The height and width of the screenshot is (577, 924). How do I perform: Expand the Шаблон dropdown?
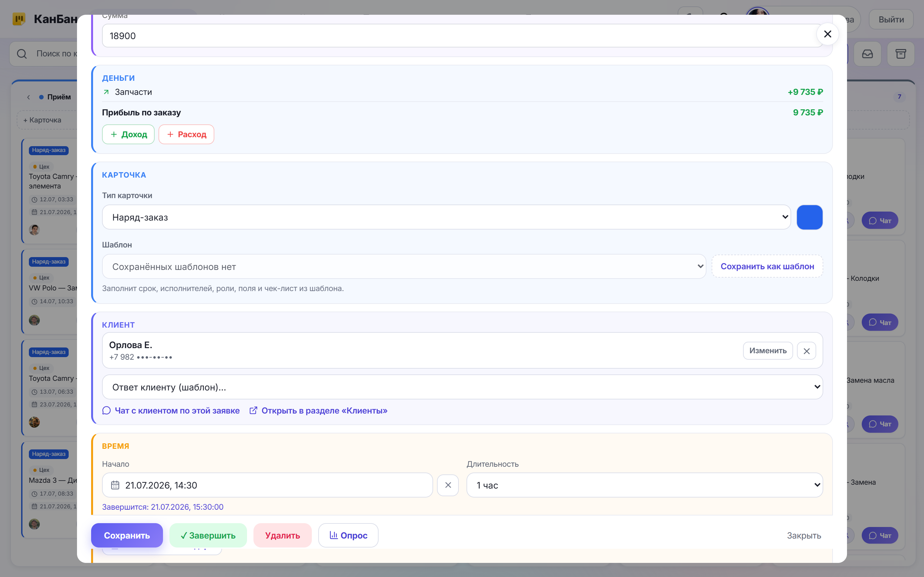click(404, 266)
